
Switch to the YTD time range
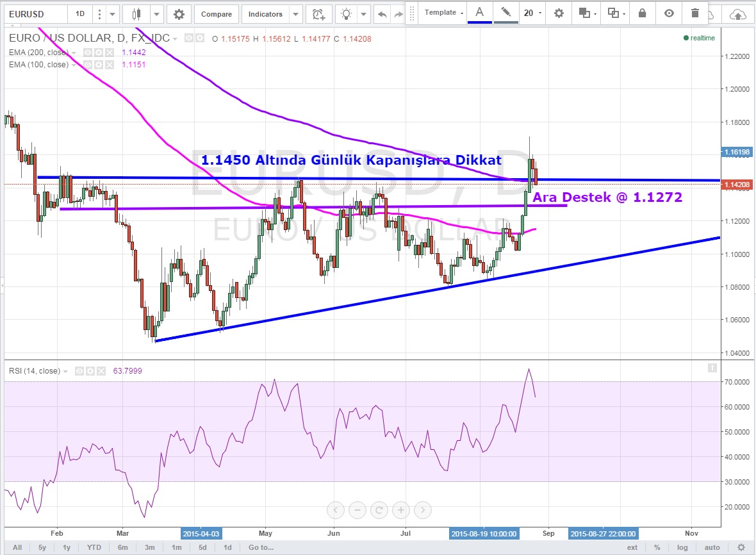pyautogui.click(x=95, y=547)
